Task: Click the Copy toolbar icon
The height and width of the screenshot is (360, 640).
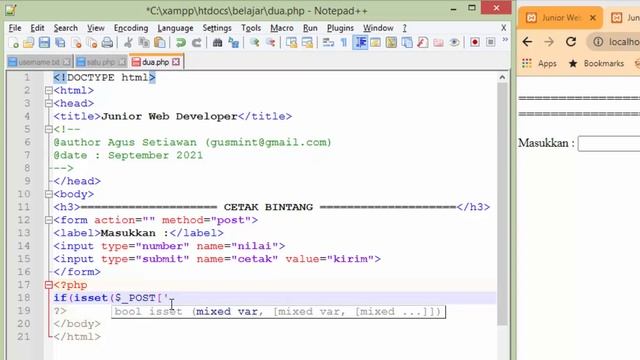Action: (144, 42)
